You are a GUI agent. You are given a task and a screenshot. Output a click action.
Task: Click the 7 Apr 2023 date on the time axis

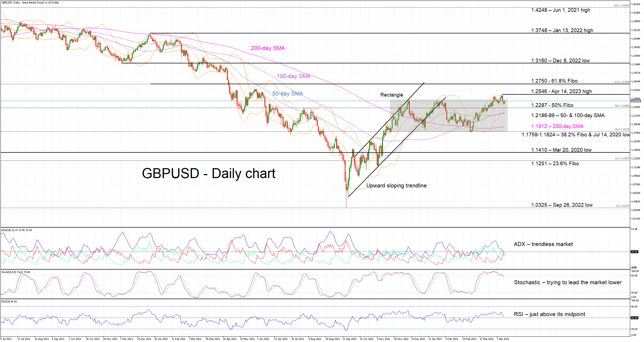tap(503, 339)
